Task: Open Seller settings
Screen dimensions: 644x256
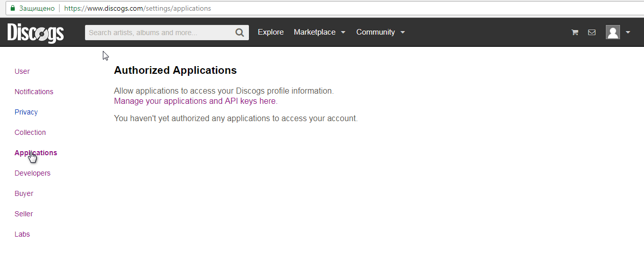Action: coord(24,214)
